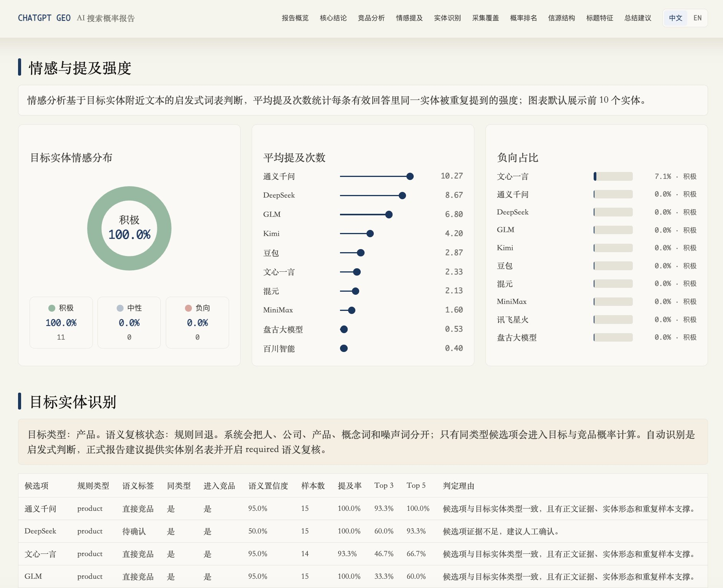
Task: Jump to 实体识别 section
Action: [x=447, y=18]
